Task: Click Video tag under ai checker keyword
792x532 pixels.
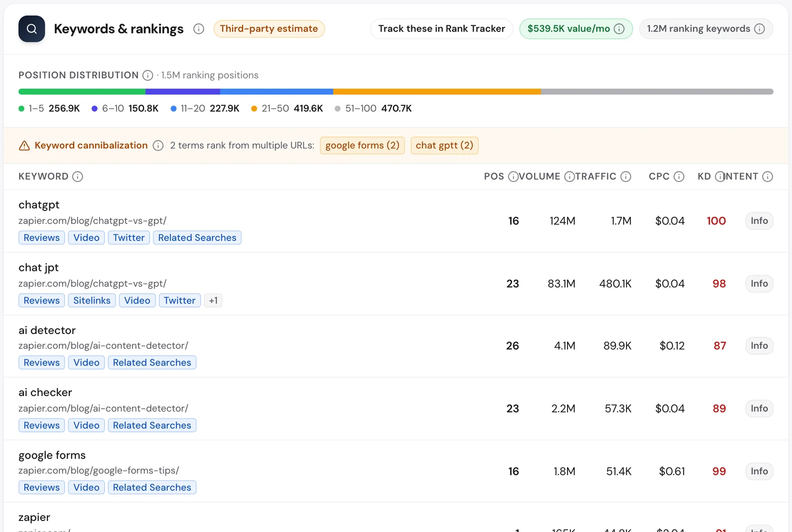Action: [x=86, y=426]
